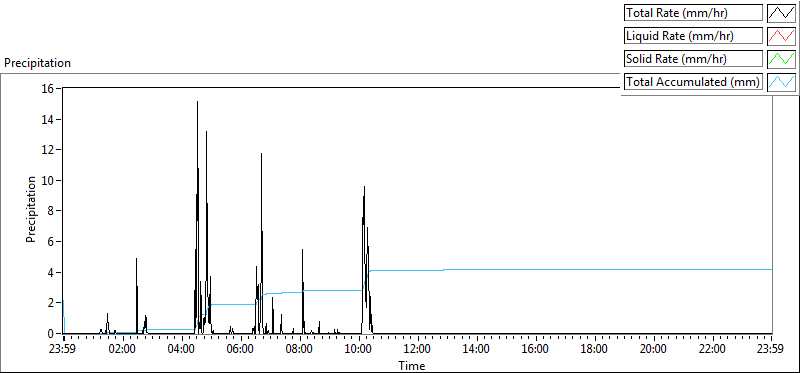Click the blue accumulated line plateau near 16:00

(536, 269)
